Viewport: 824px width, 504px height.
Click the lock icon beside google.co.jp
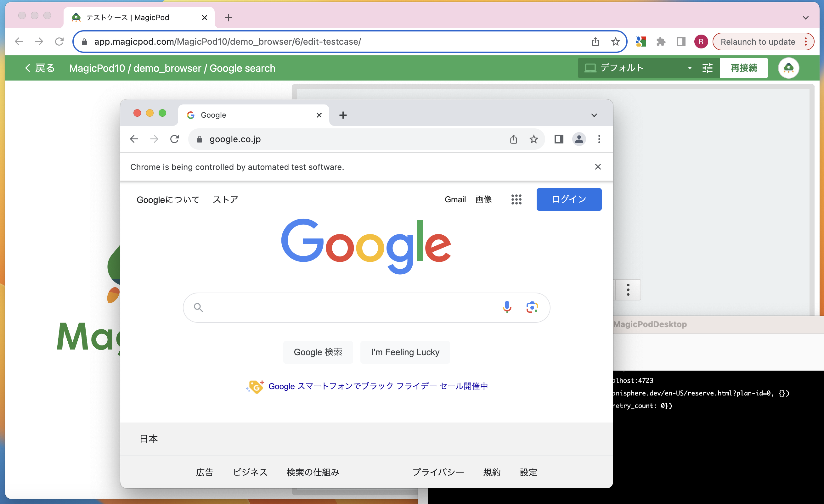coord(200,139)
